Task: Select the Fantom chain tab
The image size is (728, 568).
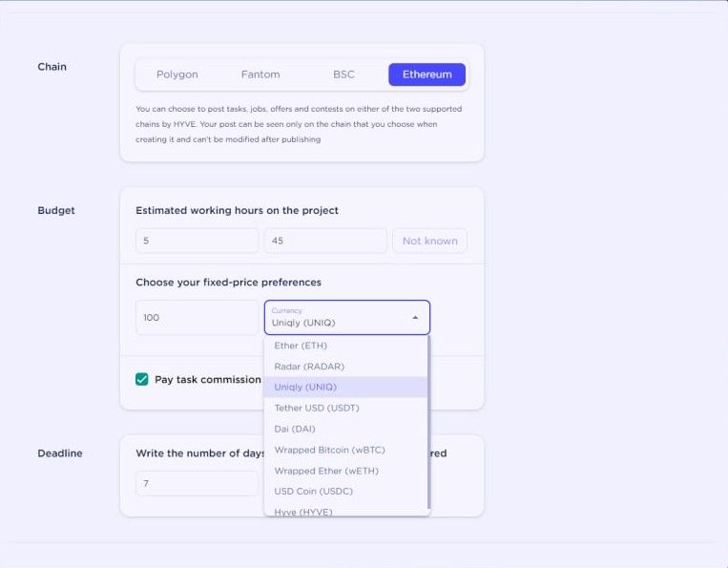Action: tap(260, 74)
